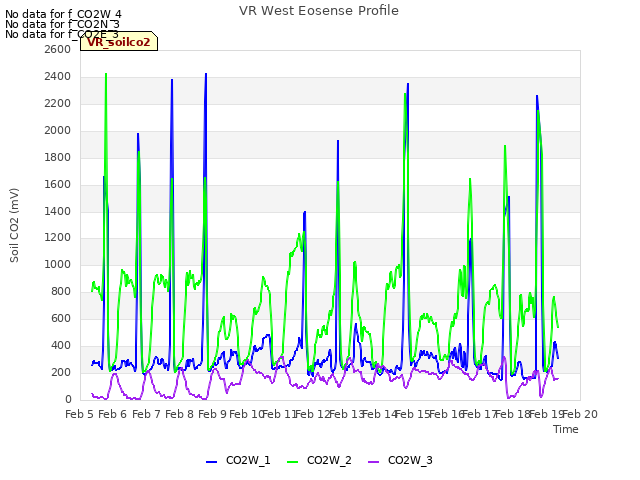This screenshot has width=640, height=480.
Task: Click the 1400 y-axis tick label
Action: click(58, 211)
